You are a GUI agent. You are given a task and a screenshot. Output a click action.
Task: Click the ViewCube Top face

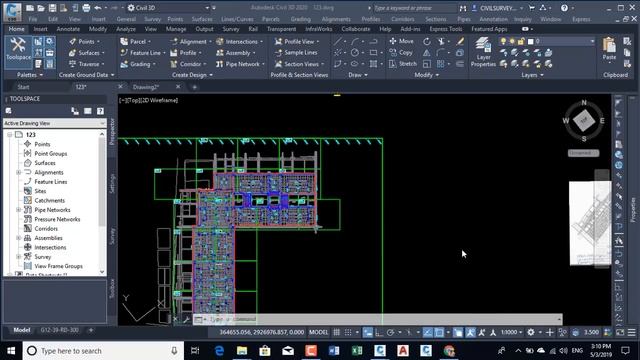(x=584, y=121)
